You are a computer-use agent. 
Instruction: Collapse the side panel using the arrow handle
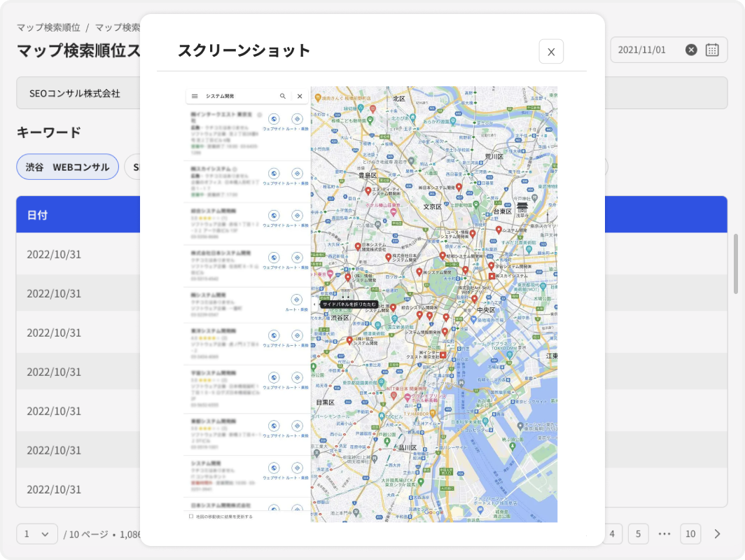[x=314, y=304]
